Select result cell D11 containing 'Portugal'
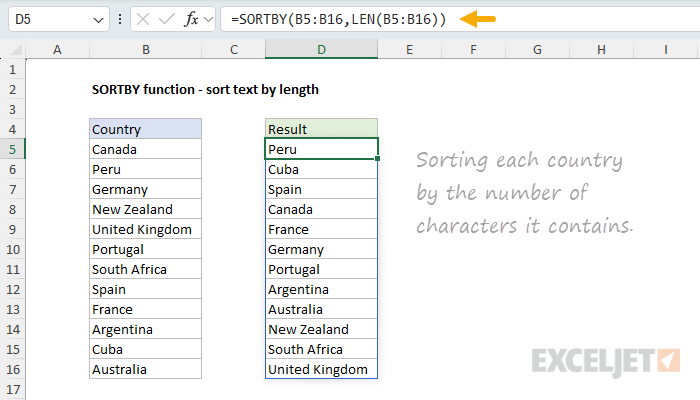700x400 pixels. 321,269
